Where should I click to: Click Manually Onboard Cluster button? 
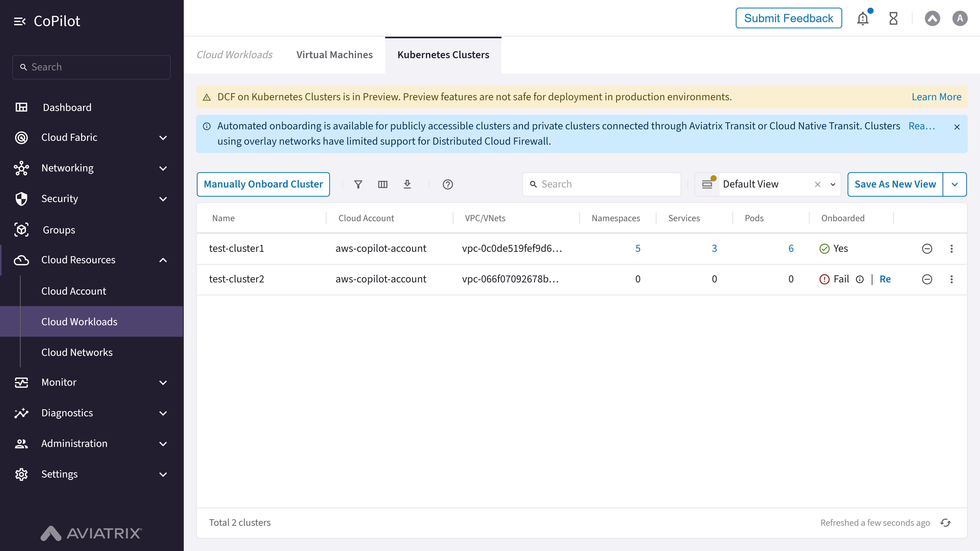tap(263, 184)
